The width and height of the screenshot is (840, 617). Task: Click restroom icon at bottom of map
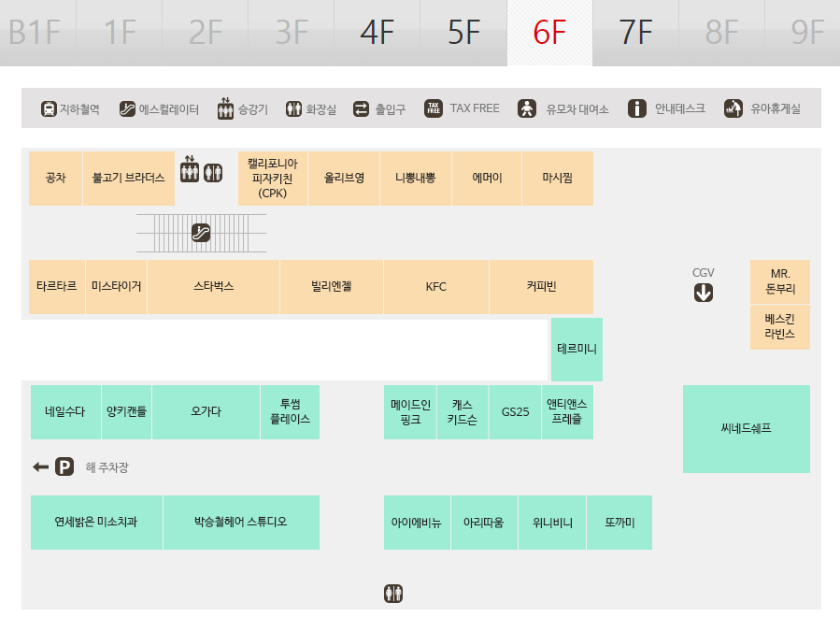click(x=393, y=594)
